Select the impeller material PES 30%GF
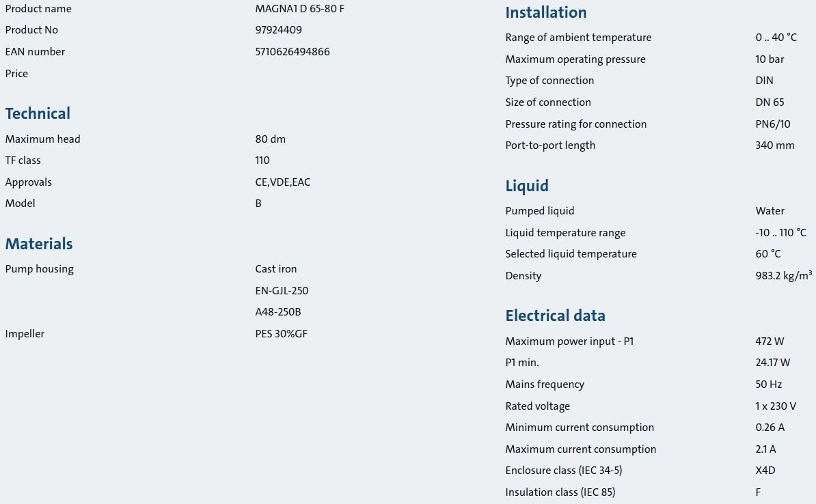The image size is (816, 504). pos(281,334)
